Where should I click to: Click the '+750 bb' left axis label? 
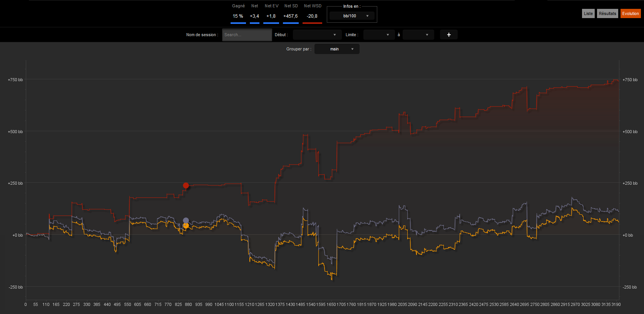(15, 80)
